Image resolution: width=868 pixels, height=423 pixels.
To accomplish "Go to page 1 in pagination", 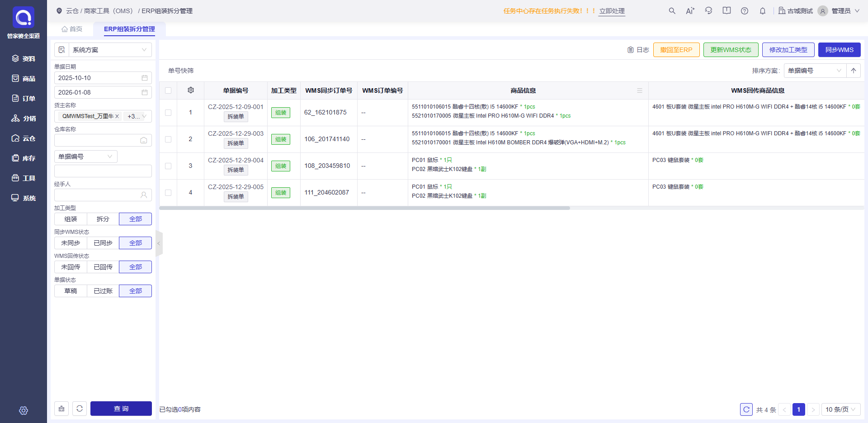I will point(799,409).
